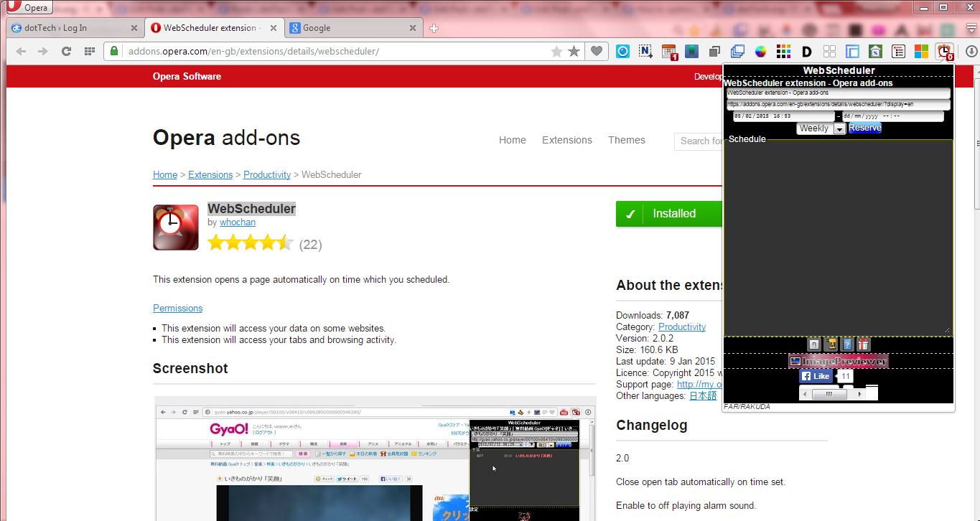
Task: Click the Facebook Like button
Action: (x=816, y=376)
